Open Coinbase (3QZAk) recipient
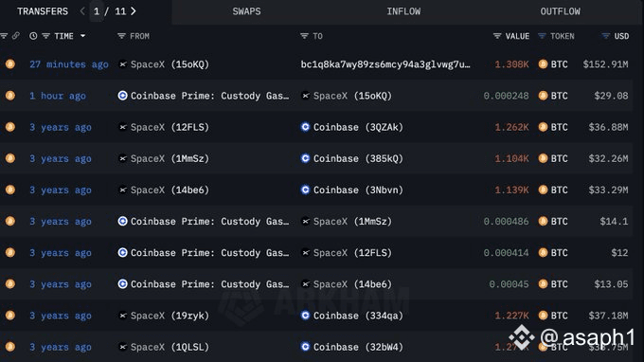The height and width of the screenshot is (362, 644). click(358, 127)
